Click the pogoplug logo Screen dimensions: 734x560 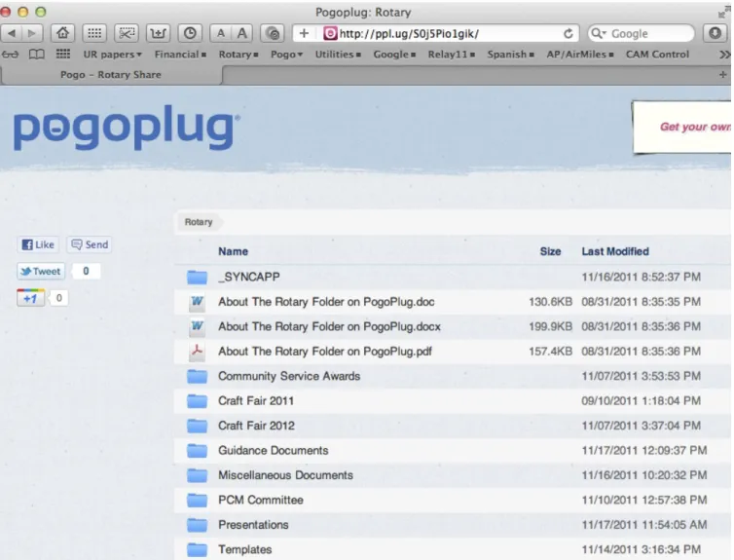126,128
